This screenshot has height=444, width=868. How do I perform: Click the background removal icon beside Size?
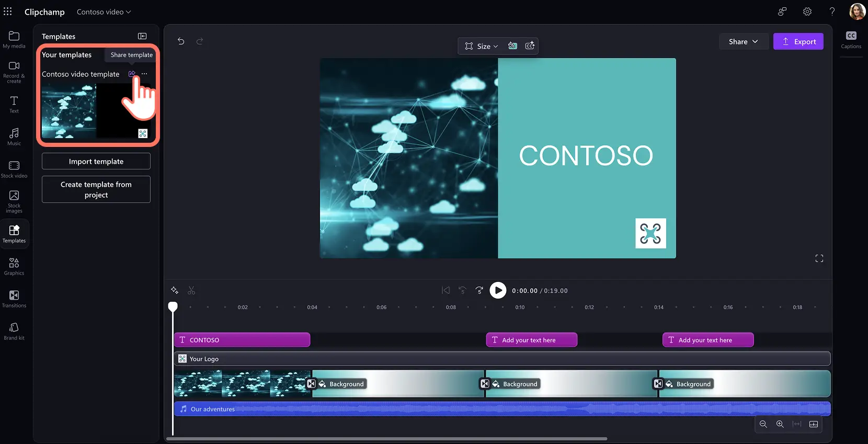pos(513,45)
